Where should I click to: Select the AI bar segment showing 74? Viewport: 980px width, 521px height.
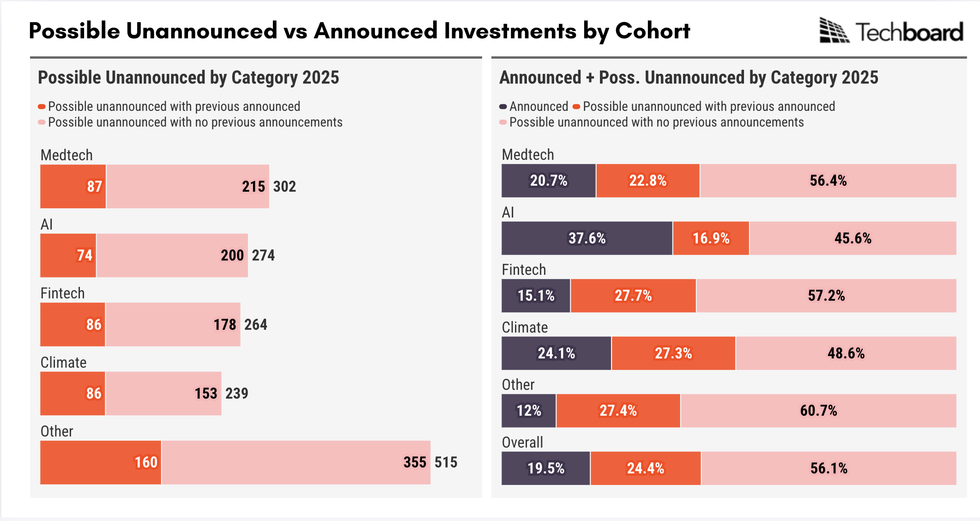(68, 255)
